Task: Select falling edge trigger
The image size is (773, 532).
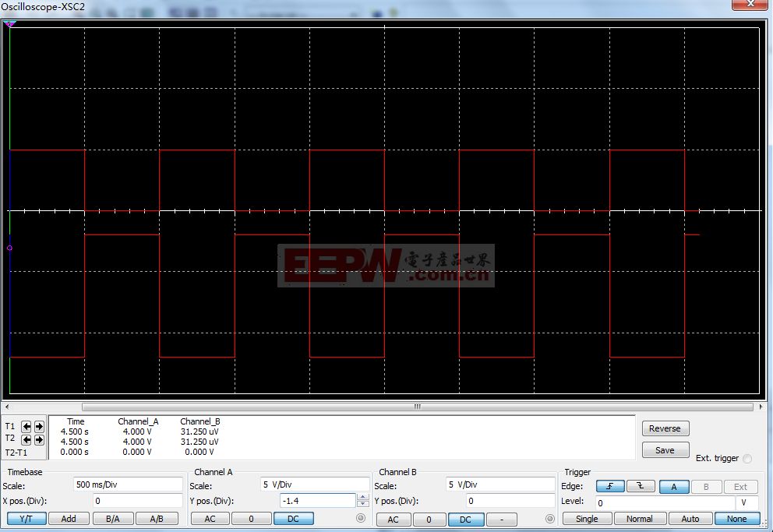Action: pos(641,486)
